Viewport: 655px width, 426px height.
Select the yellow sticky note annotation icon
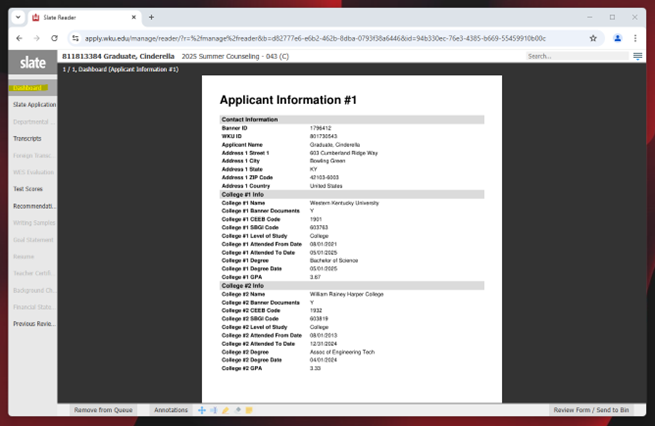click(x=249, y=410)
